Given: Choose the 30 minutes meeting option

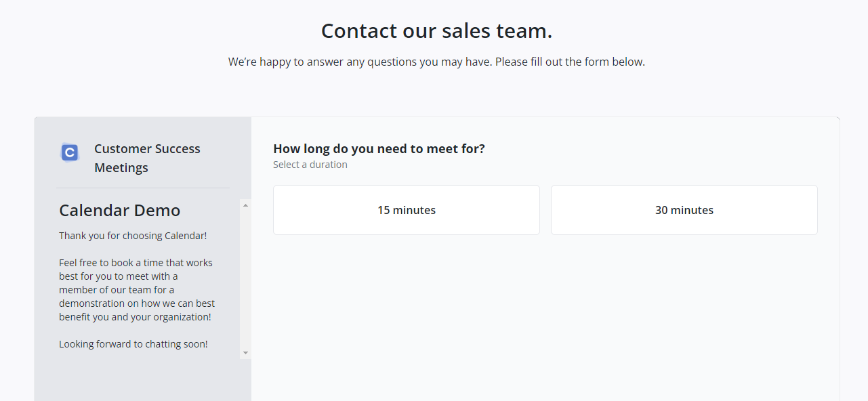Looking at the screenshot, I should 684,210.
